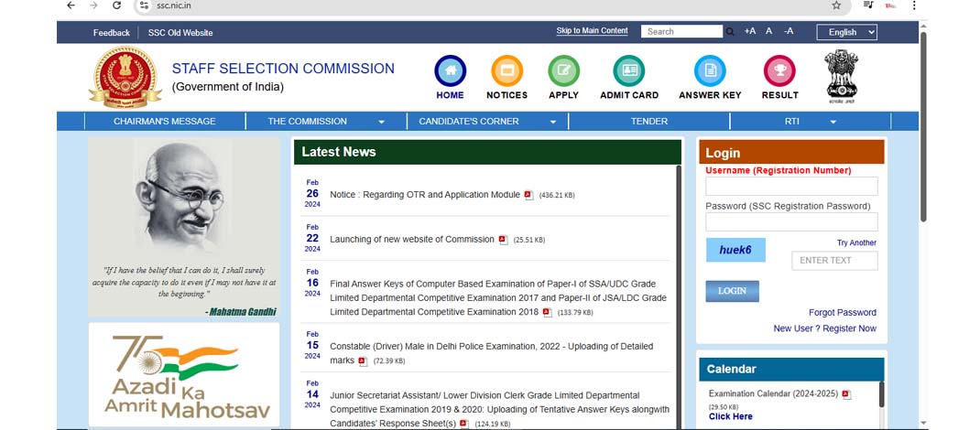Open the ANSWER KEY circular icon
980x430 pixels.
[x=710, y=70]
